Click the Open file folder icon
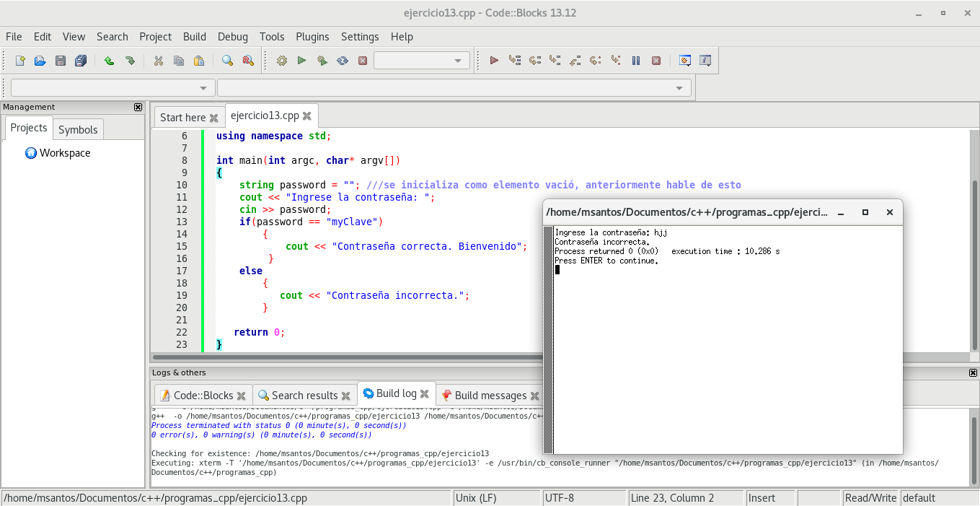Image resolution: width=980 pixels, height=506 pixels. click(x=40, y=61)
